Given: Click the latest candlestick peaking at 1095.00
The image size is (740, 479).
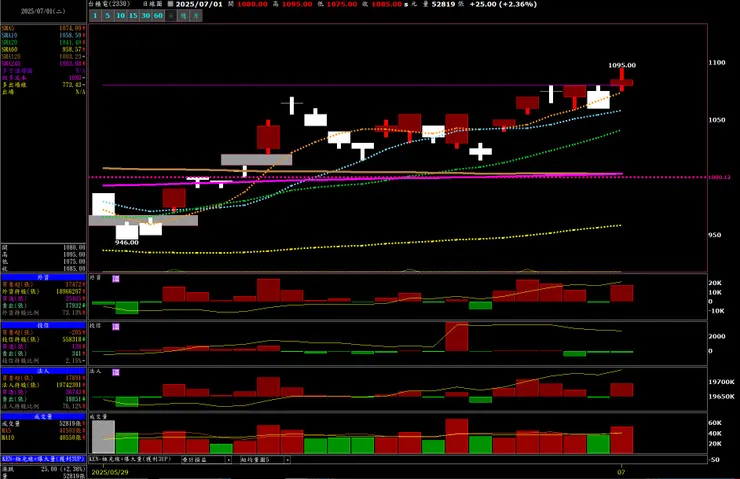Looking at the screenshot, I should point(622,82).
